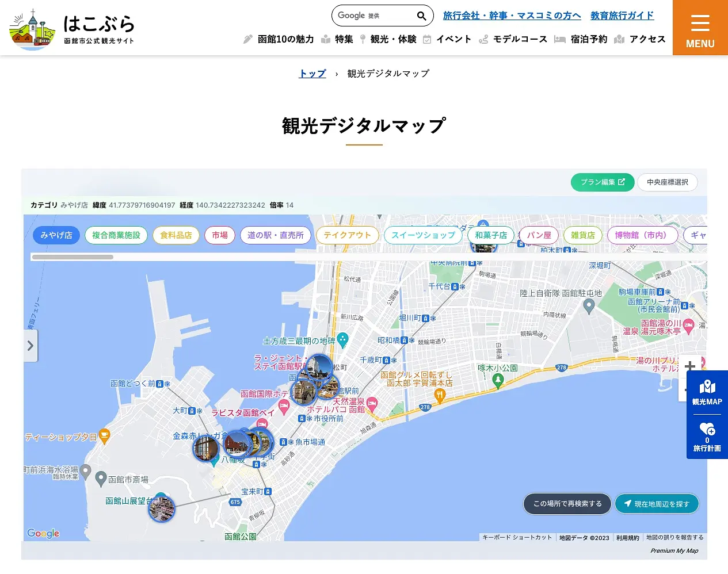
Task: Click the 土方歳三最期の地碑 map pin
Action: [x=343, y=339]
